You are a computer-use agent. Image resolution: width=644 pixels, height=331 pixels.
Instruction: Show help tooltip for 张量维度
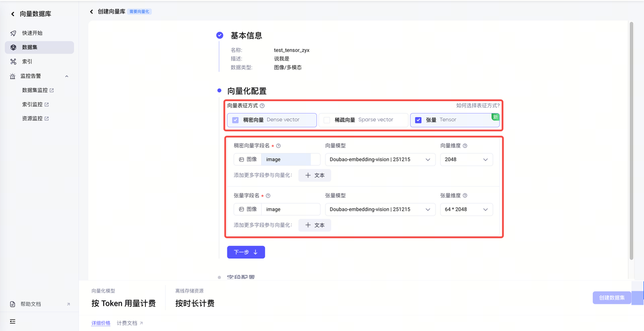coord(465,196)
